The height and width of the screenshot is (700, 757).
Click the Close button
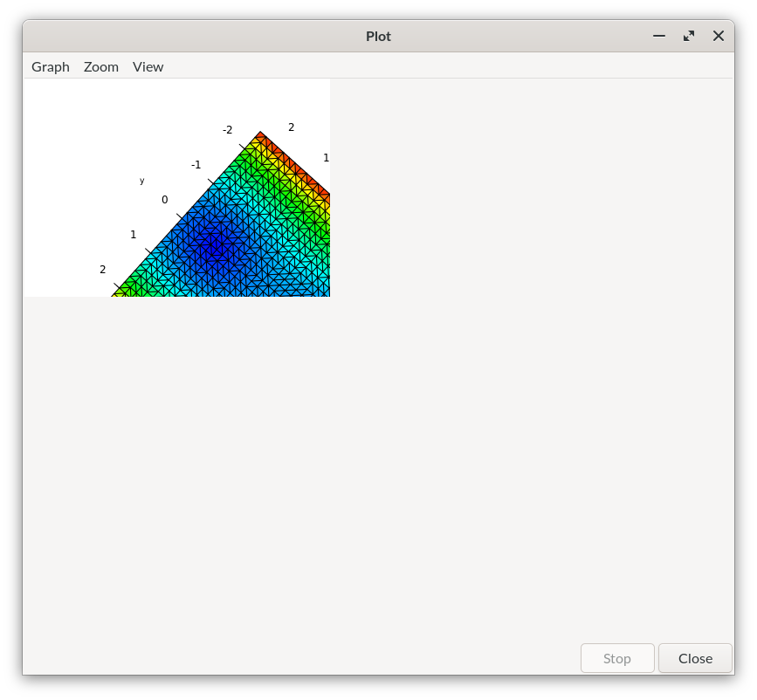pyautogui.click(x=695, y=658)
